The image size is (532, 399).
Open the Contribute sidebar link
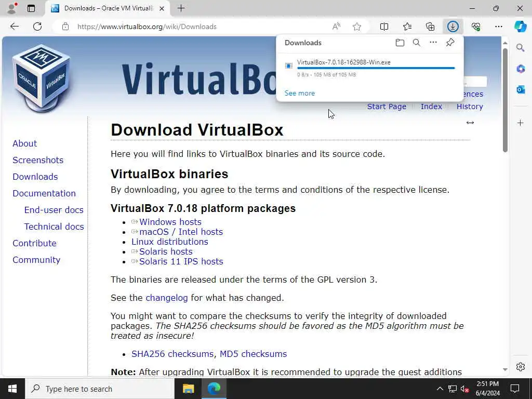35,243
